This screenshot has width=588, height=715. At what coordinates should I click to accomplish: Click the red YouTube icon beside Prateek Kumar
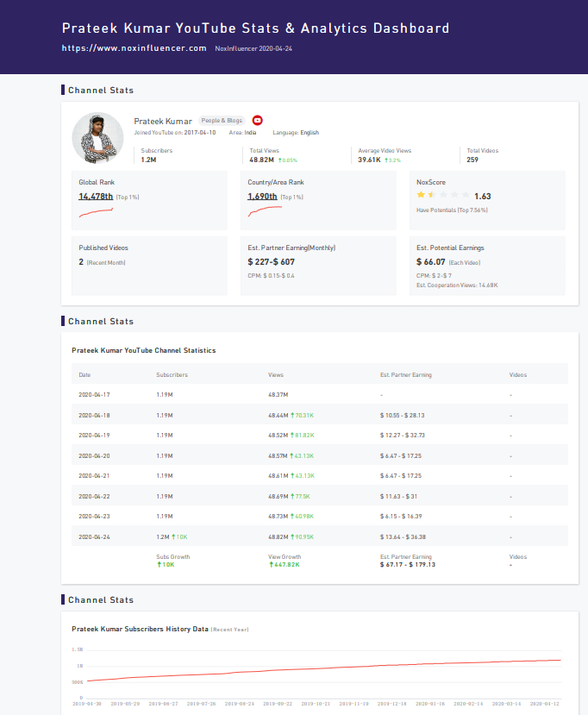(x=258, y=121)
